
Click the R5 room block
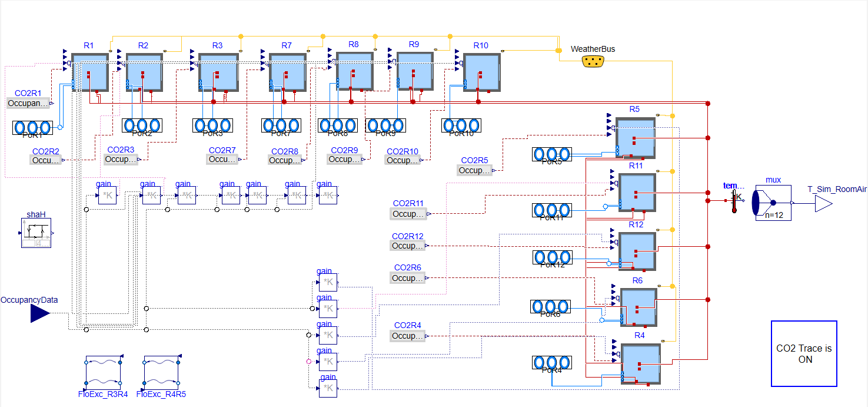(634, 138)
